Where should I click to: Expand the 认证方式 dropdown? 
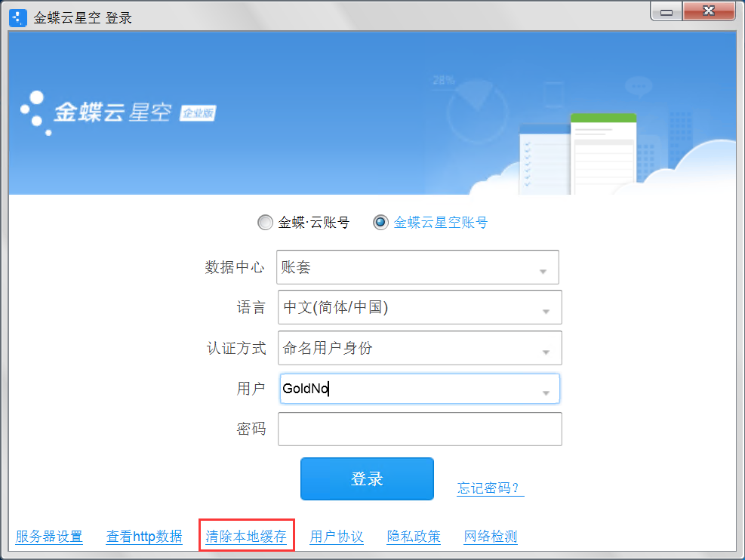[x=546, y=352]
